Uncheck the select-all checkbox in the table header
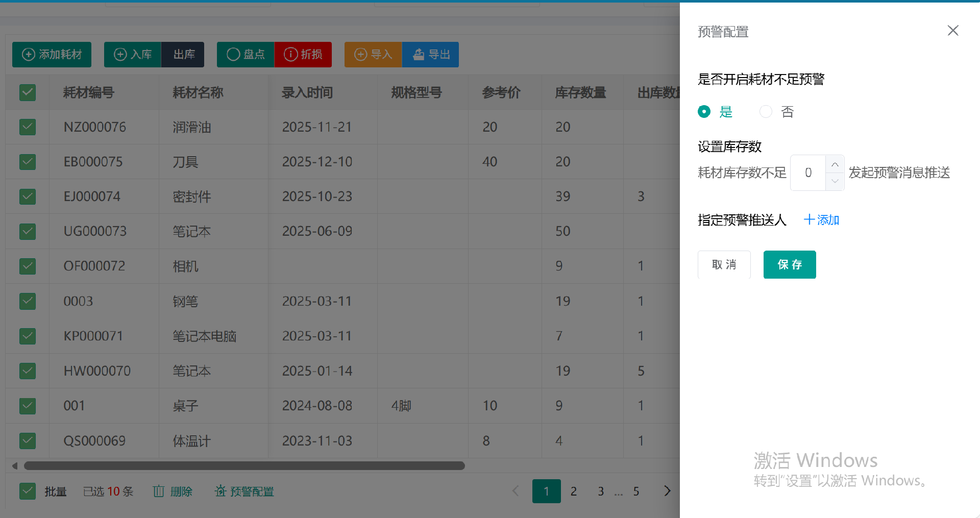The height and width of the screenshot is (518, 980). coord(28,92)
